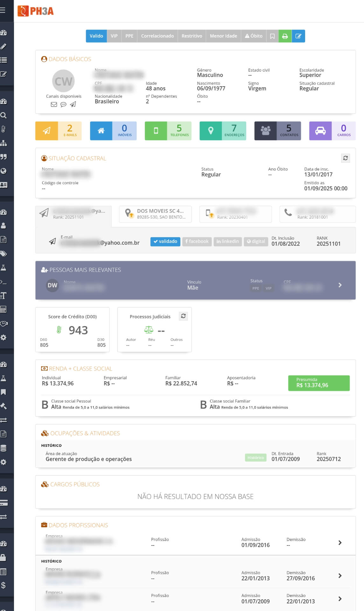Click the tags icon in the sidebar

pyautogui.click(x=3, y=254)
